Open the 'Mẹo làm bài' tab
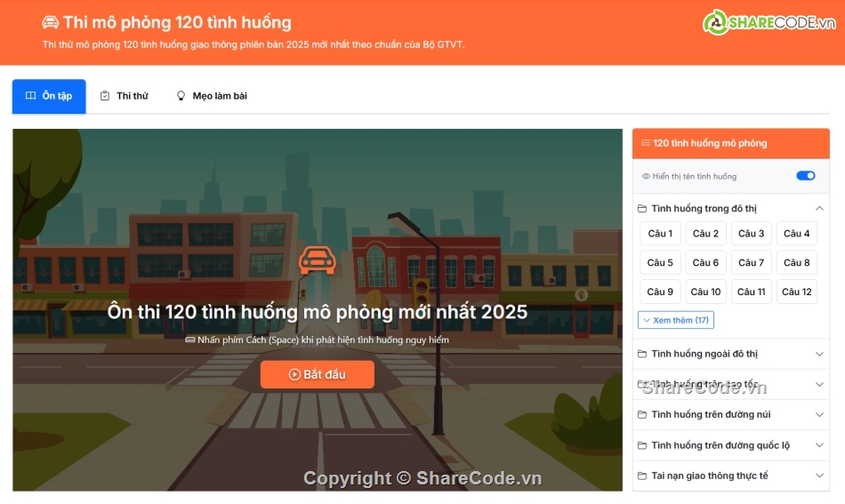The height and width of the screenshot is (504, 845). point(212,96)
